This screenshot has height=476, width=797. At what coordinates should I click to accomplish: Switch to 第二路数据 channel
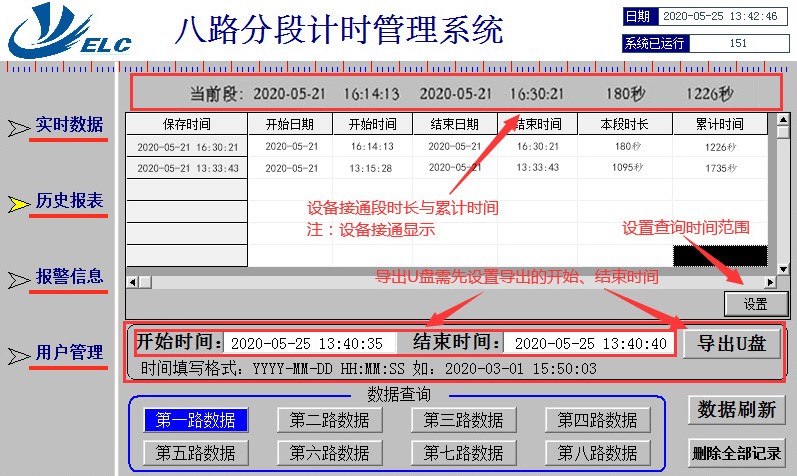coord(329,420)
